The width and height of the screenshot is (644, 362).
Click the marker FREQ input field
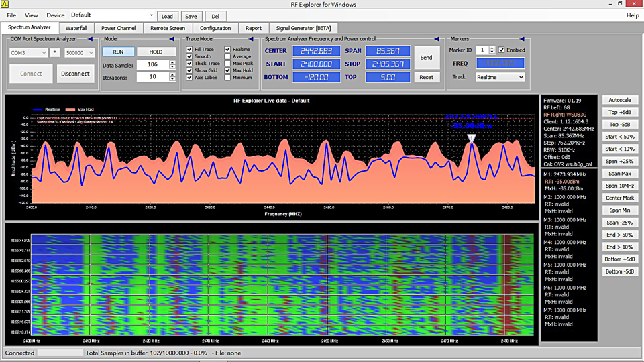coord(500,63)
